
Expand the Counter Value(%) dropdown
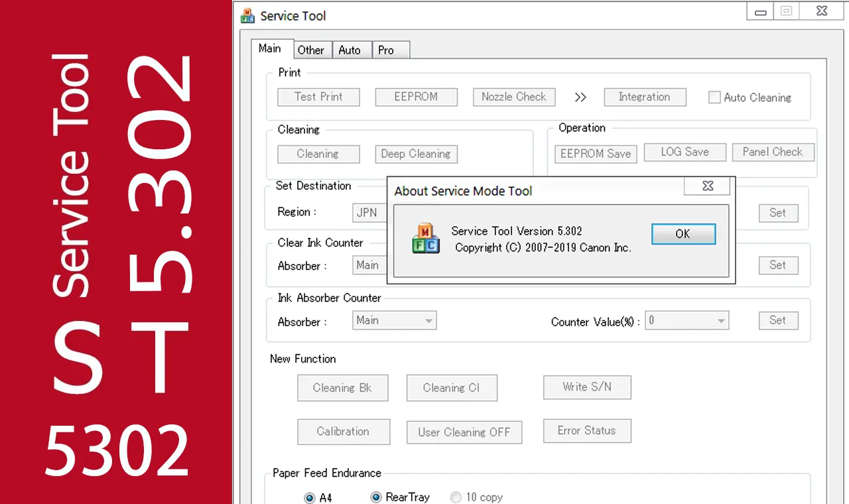coord(687,320)
